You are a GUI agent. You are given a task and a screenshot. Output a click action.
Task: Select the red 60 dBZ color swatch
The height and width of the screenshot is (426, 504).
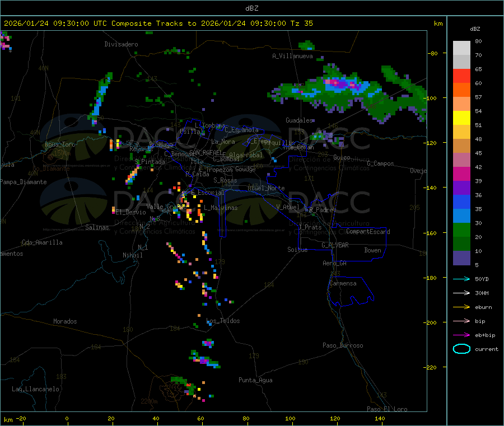click(461, 76)
